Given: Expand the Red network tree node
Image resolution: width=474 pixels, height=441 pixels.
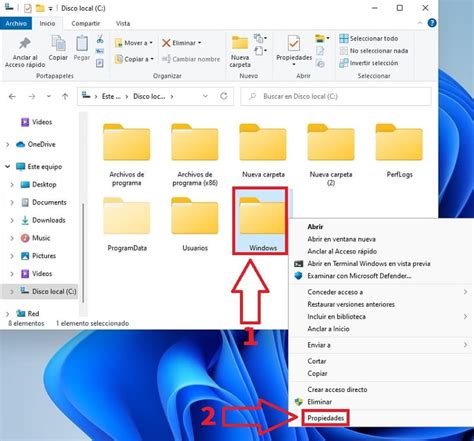Looking at the screenshot, I should 7,314.
